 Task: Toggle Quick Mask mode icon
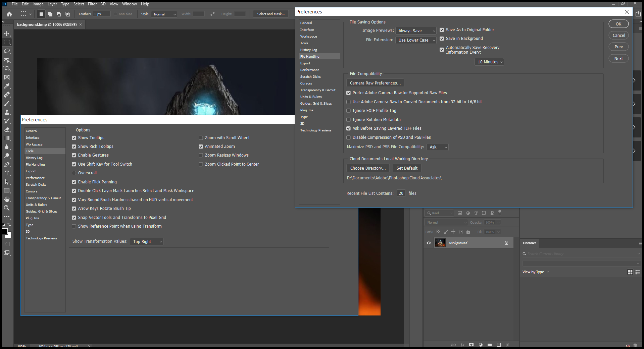[x=7, y=244]
